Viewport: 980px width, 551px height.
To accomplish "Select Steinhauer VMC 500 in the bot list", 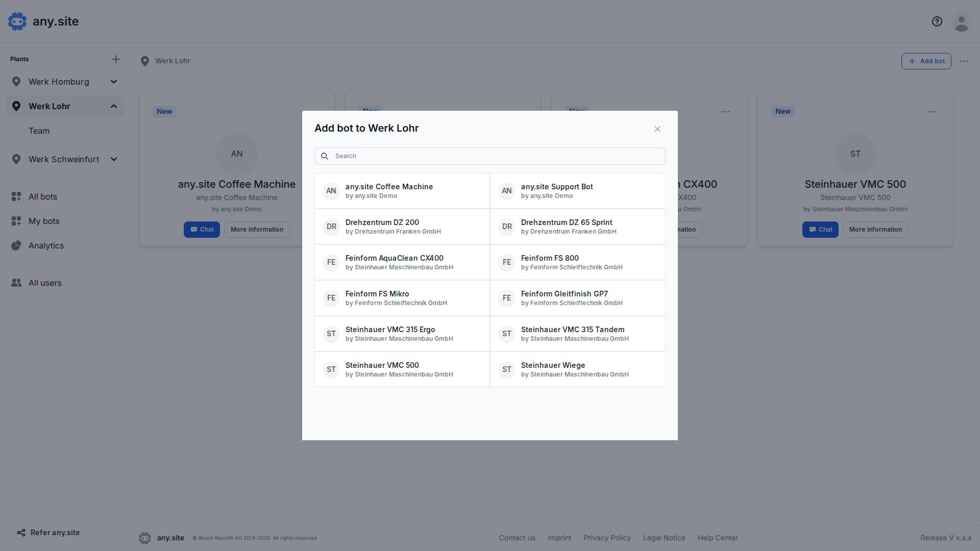I will (x=402, y=369).
